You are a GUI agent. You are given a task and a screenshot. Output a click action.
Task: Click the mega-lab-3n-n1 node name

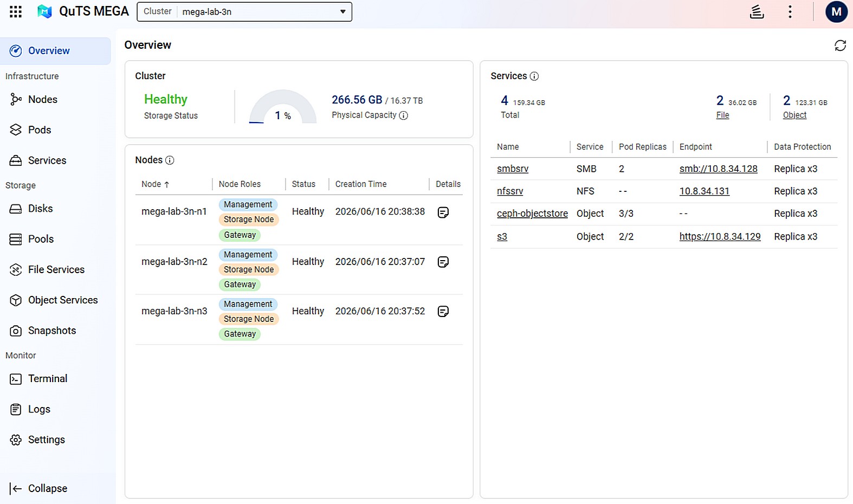tap(174, 211)
